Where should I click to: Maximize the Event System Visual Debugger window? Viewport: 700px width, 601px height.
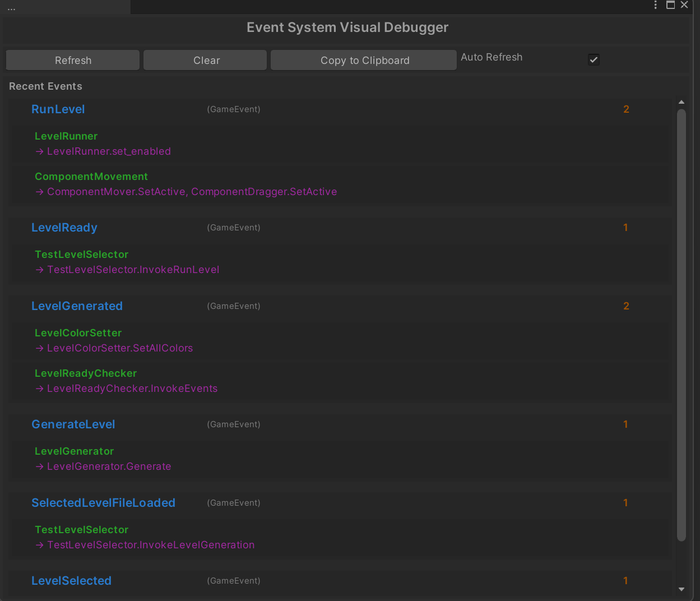[670, 5]
